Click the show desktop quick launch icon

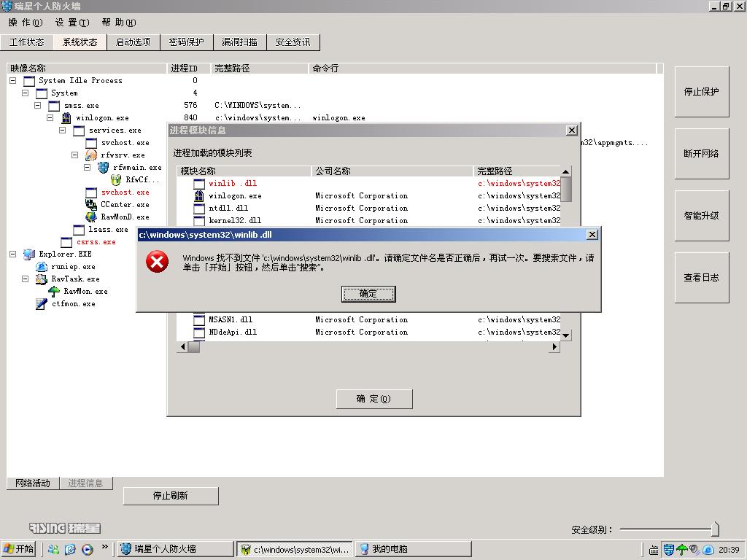pyautogui.click(x=70, y=549)
